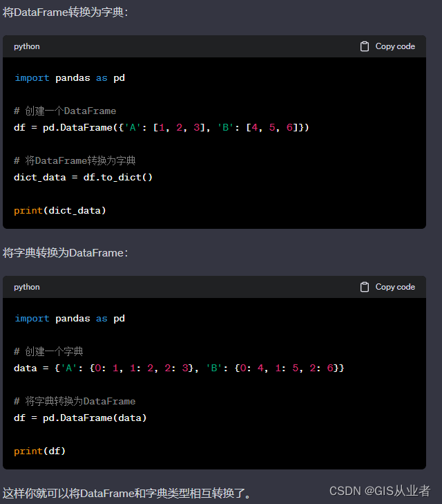This screenshot has width=442, height=504.
Task: Click first 'import pandas as pd' line
Action: (x=70, y=78)
